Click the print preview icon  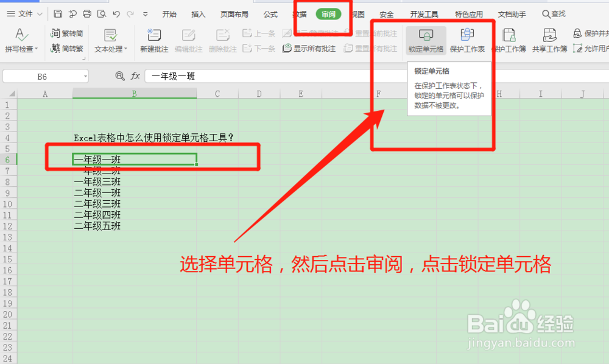click(102, 14)
